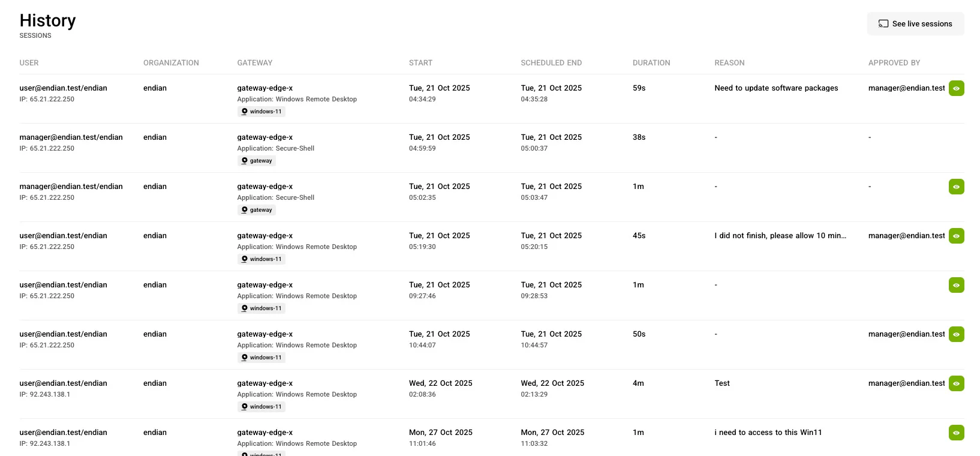This screenshot has width=980, height=456.
Task: Click "Need to update software packages" reason
Action: [x=776, y=88]
